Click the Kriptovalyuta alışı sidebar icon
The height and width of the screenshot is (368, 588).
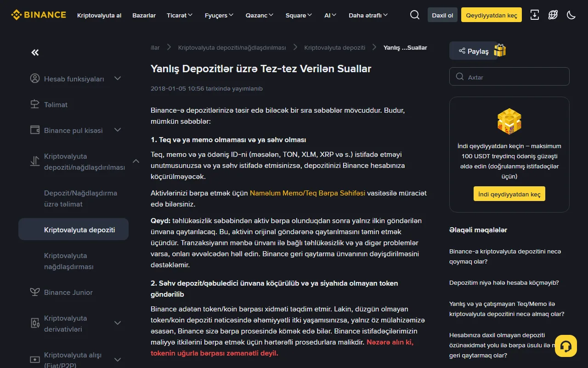tap(35, 360)
